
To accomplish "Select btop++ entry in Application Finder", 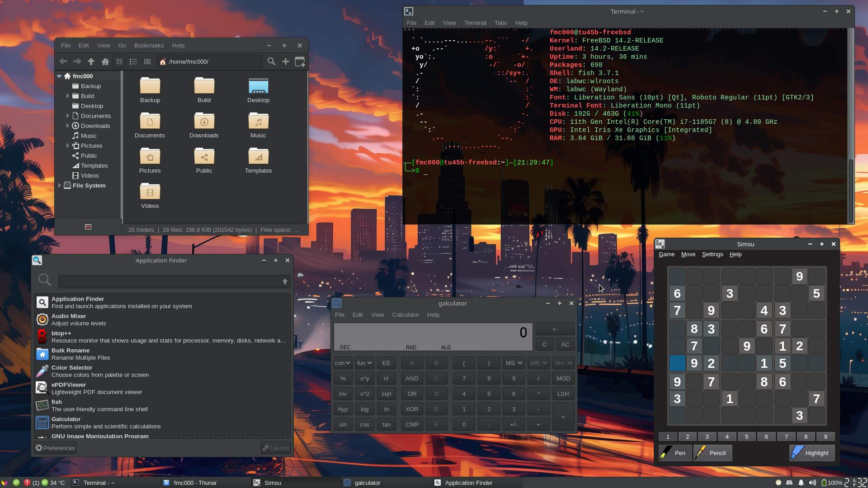I will tap(162, 337).
